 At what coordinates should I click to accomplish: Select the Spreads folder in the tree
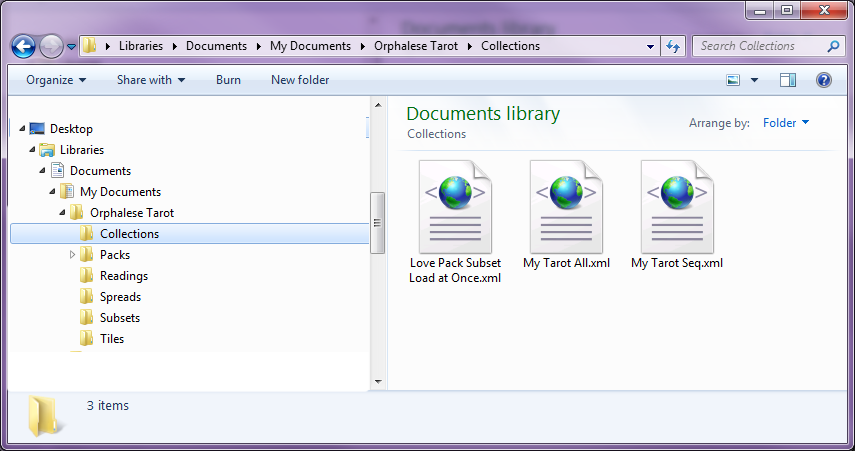(x=121, y=297)
